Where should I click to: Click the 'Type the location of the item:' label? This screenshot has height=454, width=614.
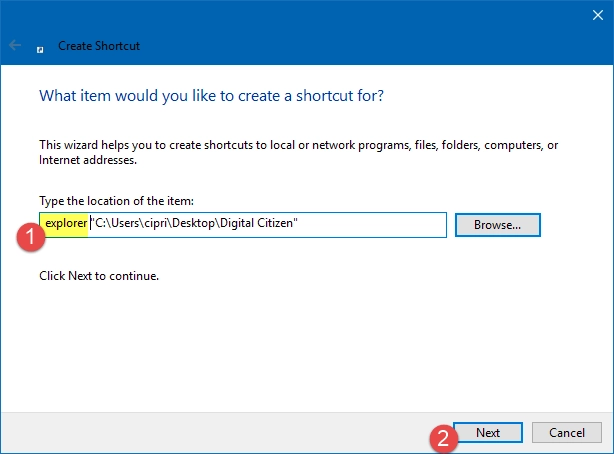click(116, 201)
